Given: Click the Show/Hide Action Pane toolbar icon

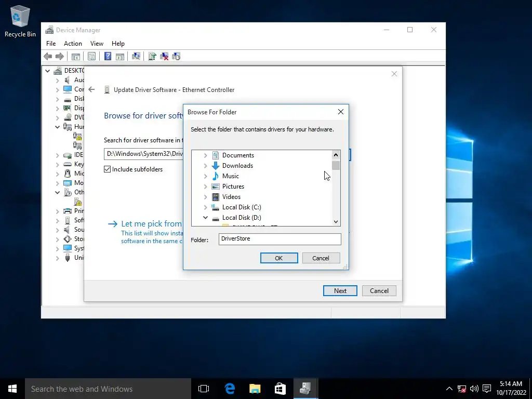Looking at the screenshot, I should (x=120, y=56).
